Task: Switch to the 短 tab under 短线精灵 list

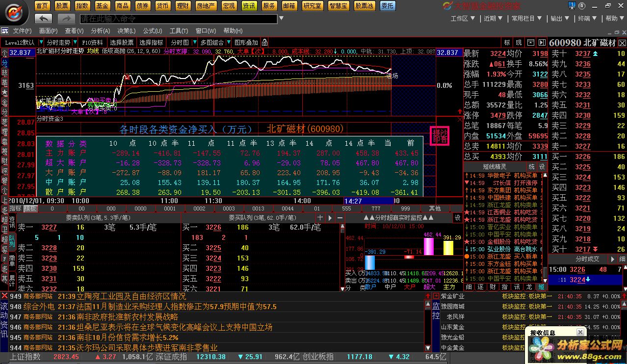Action: [x=542, y=286]
